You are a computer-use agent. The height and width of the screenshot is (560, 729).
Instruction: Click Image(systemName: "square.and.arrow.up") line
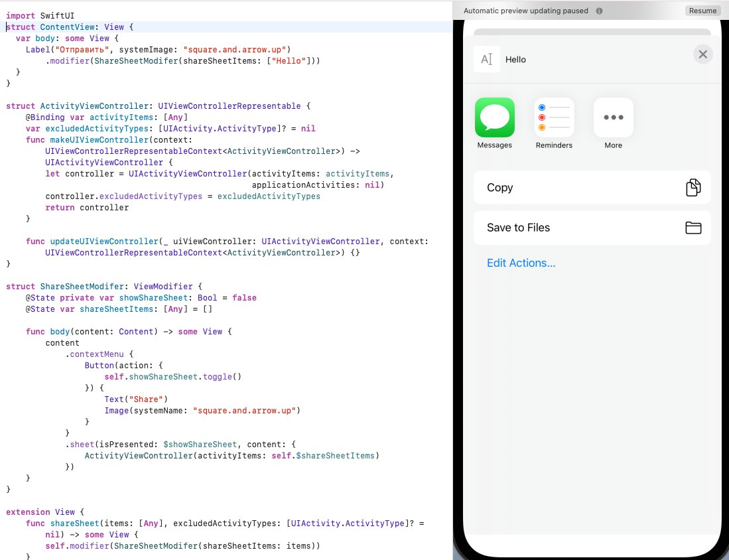click(202, 411)
